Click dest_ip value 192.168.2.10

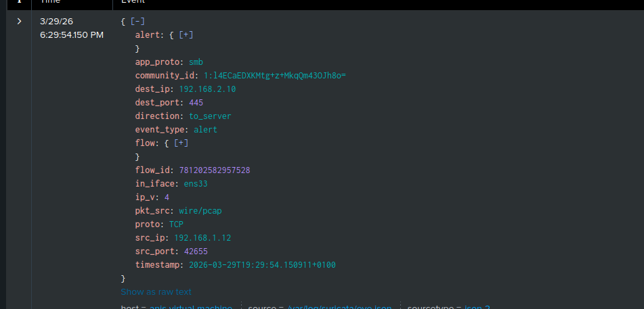(x=207, y=89)
